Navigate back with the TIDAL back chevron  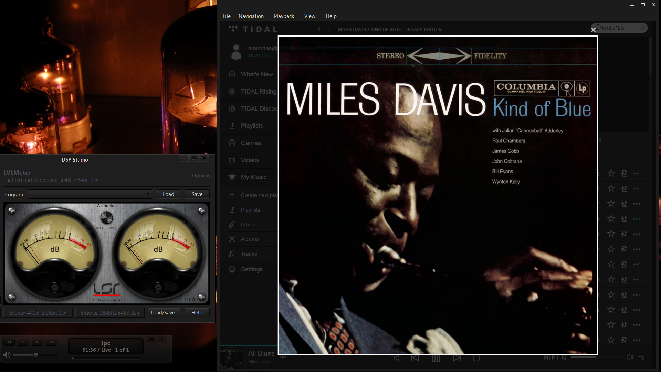pos(319,29)
